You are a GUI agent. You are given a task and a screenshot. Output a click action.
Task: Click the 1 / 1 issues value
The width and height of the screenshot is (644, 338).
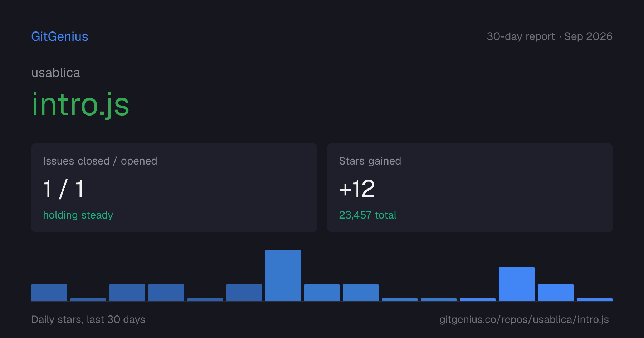[64, 188]
